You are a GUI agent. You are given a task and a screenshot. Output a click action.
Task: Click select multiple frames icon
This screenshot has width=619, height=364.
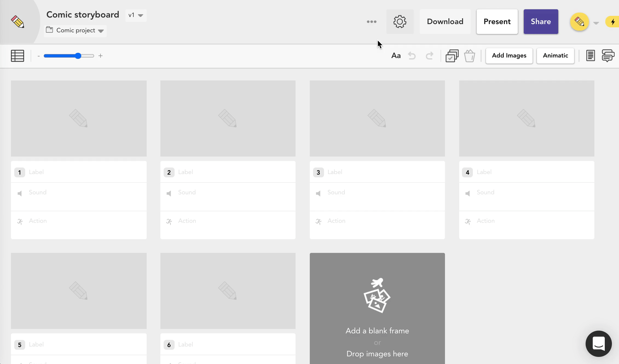tap(452, 56)
